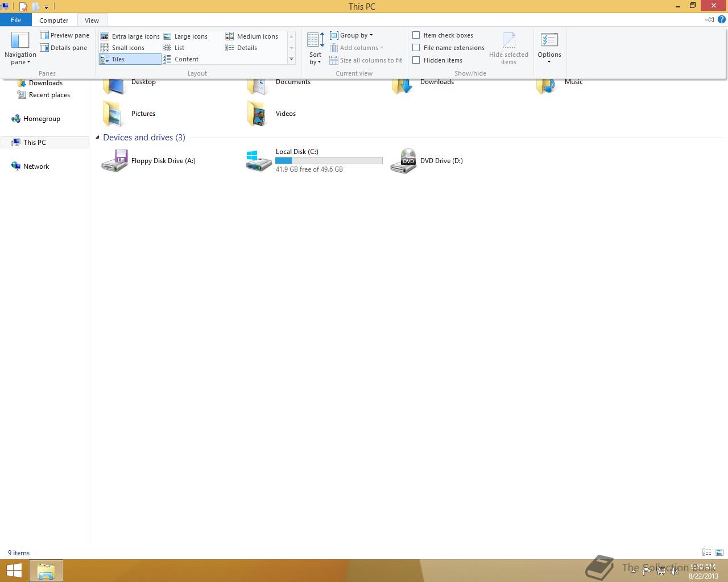This screenshot has width=728, height=582.
Task: Enable File name extensions
Action: [x=416, y=48]
